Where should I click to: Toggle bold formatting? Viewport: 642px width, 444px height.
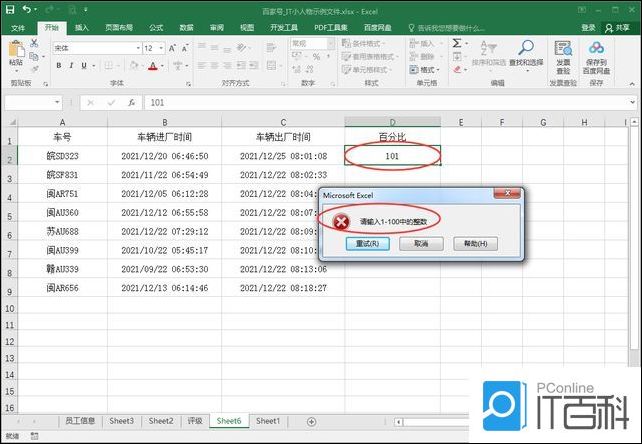pyautogui.click(x=58, y=66)
